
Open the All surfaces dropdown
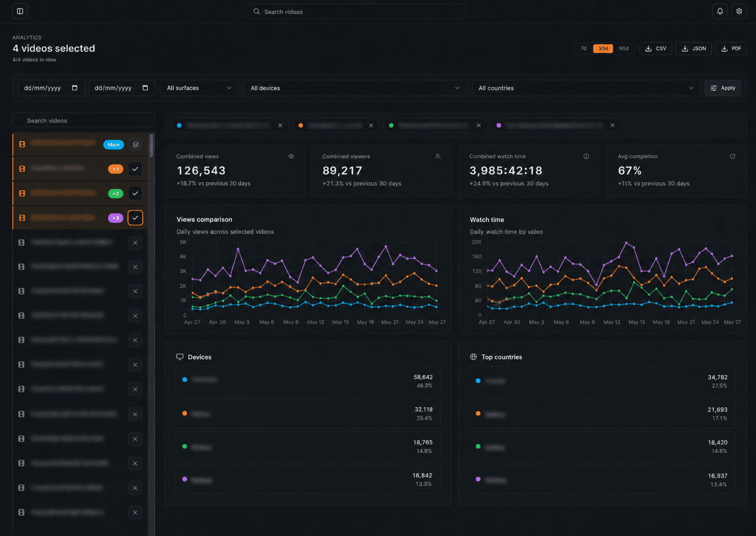[199, 88]
